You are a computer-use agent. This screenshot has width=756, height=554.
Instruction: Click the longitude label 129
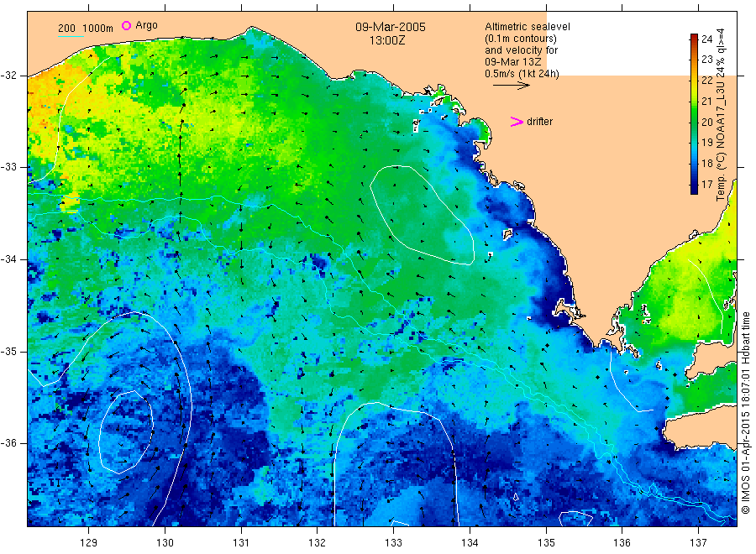tap(89, 542)
